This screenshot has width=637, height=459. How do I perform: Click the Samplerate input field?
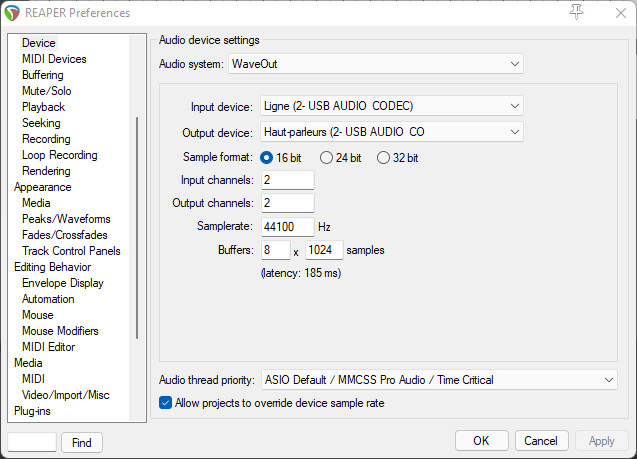click(288, 227)
